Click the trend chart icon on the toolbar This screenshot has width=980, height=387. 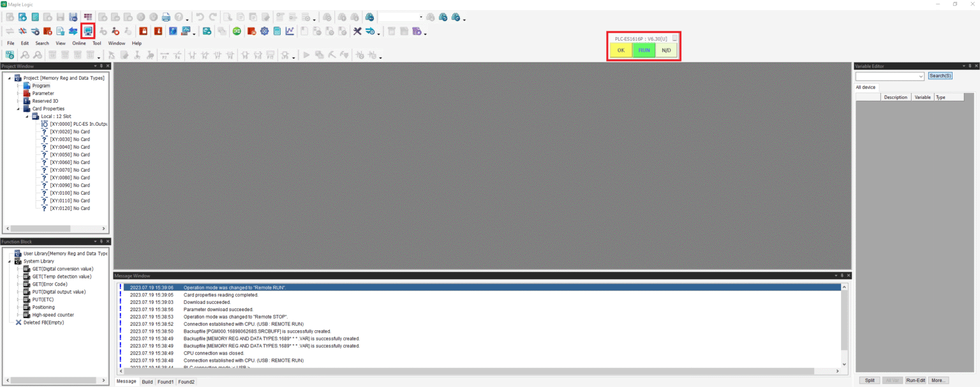coord(289,31)
